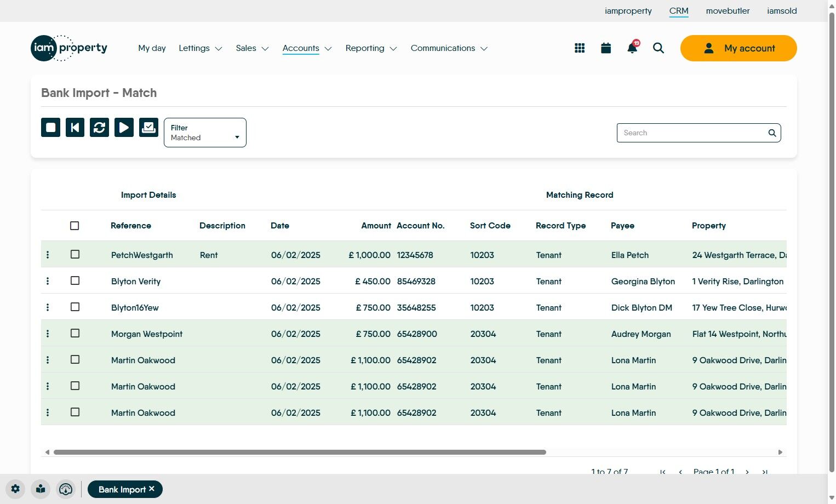Go to My day
Screen dimensions: 836x504
(152, 48)
